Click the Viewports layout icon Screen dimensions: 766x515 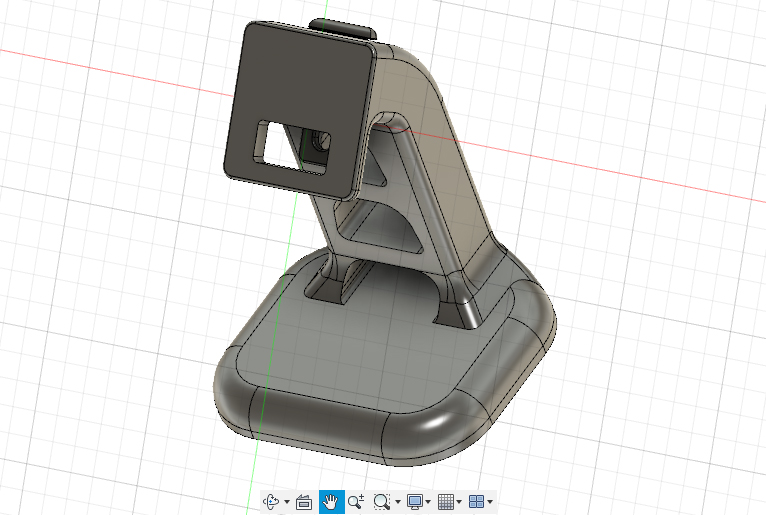[x=476, y=501]
